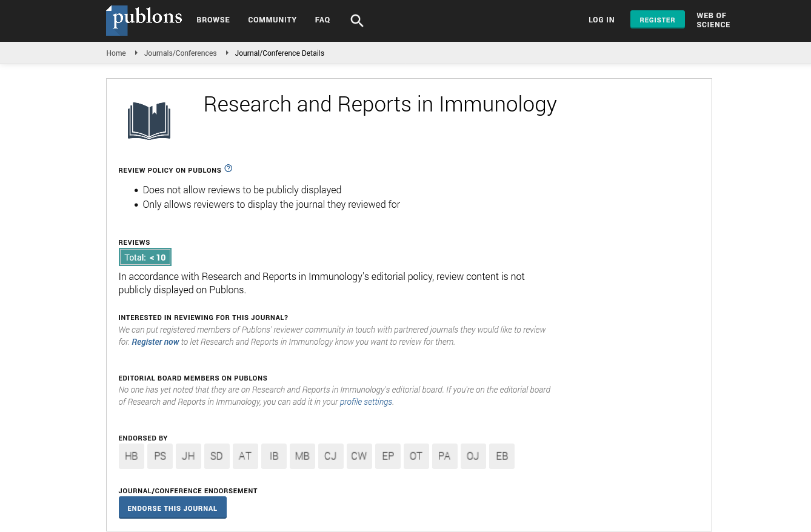Click the Log In link
The height and width of the screenshot is (532, 811).
click(601, 20)
